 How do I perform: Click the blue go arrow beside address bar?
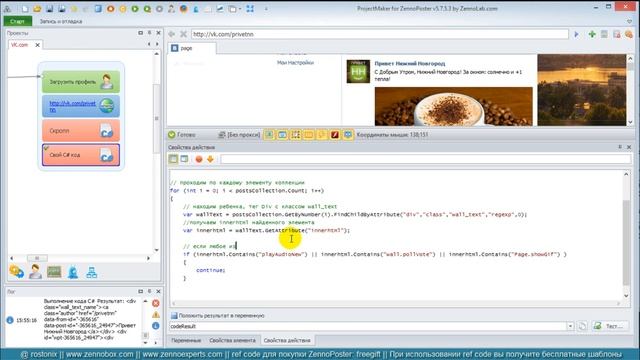pos(576,34)
